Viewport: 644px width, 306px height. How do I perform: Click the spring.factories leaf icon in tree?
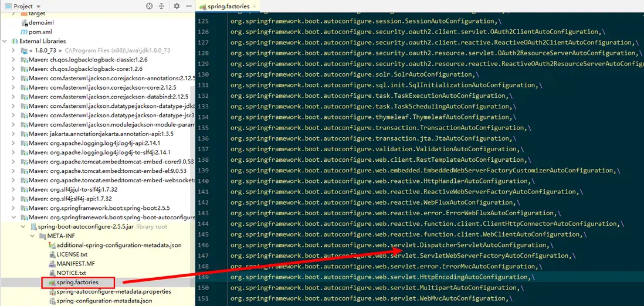52,283
